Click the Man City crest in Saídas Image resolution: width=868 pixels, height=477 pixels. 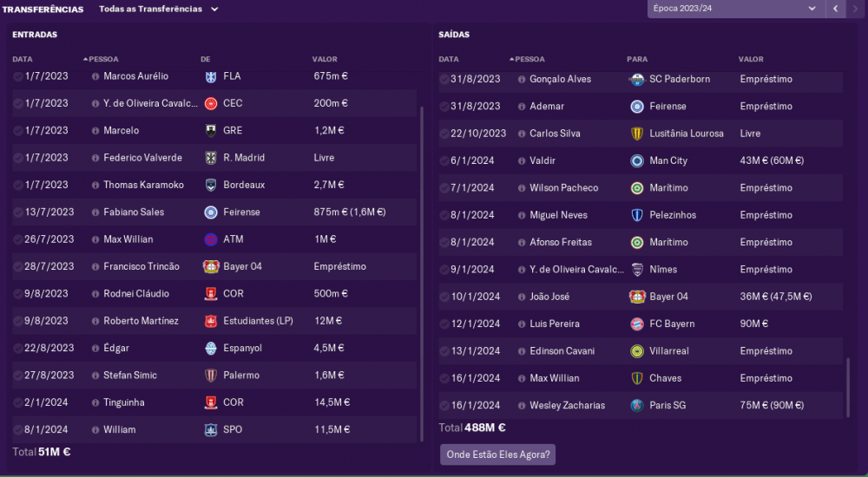click(637, 160)
